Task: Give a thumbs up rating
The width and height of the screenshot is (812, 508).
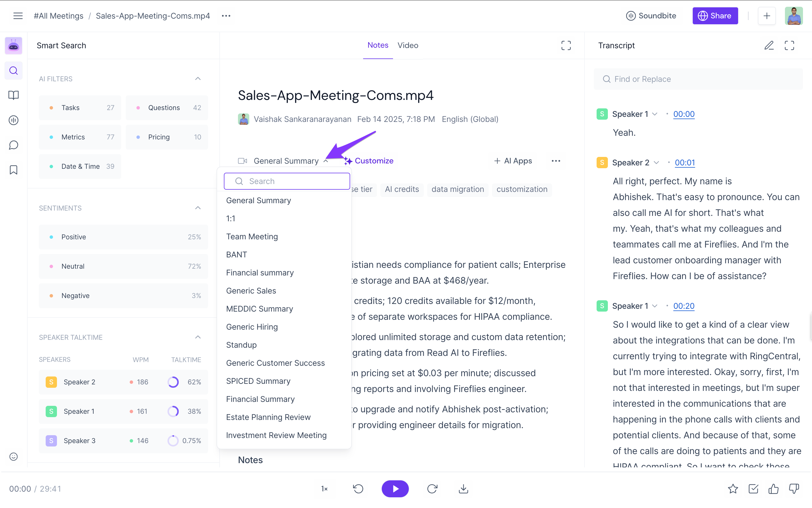Action: [773, 489]
